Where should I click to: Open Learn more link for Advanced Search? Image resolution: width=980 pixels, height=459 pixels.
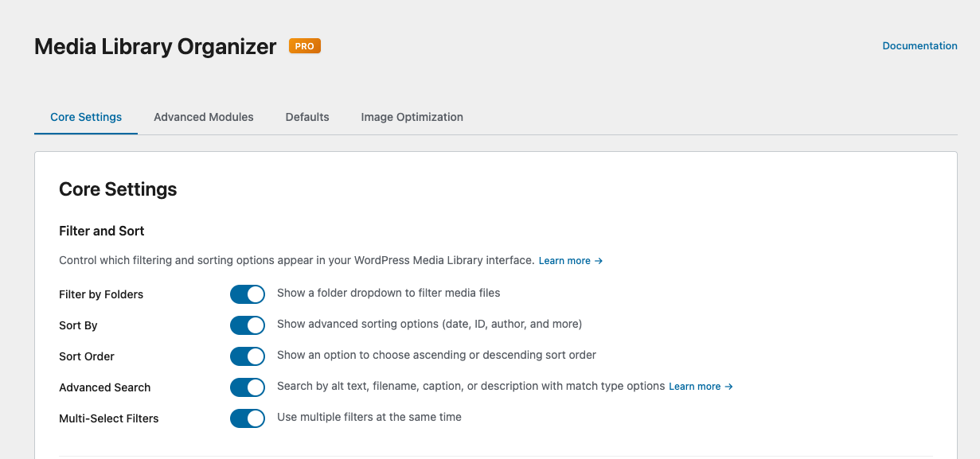(x=700, y=387)
